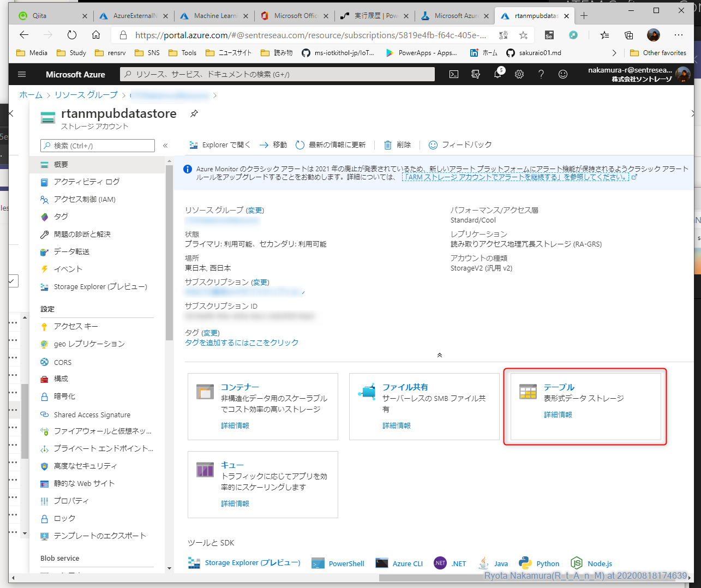701x588 pixels.
Task: Switch to the Qiita browser tab
Action: coord(52,16)
